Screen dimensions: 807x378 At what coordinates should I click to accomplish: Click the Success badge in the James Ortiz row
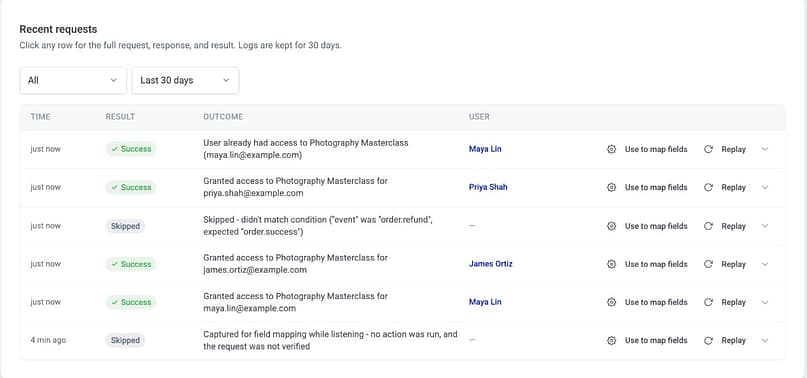pos(131,264)
